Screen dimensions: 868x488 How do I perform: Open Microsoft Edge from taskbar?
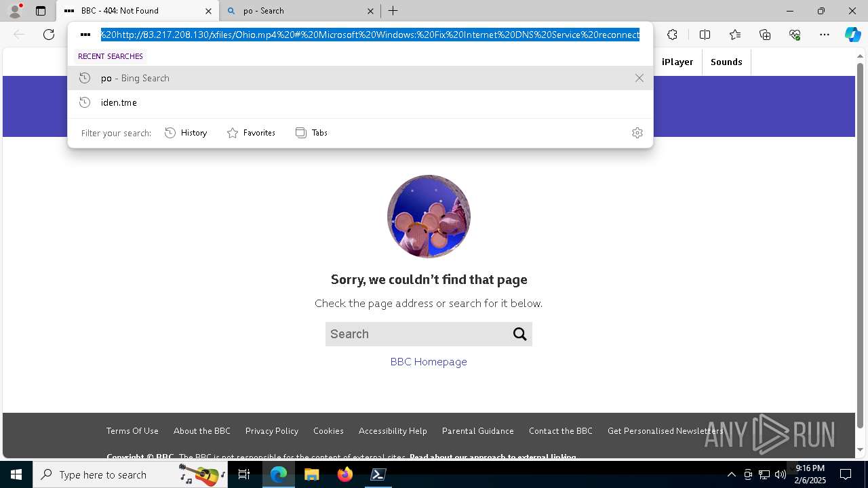point(279,474)
